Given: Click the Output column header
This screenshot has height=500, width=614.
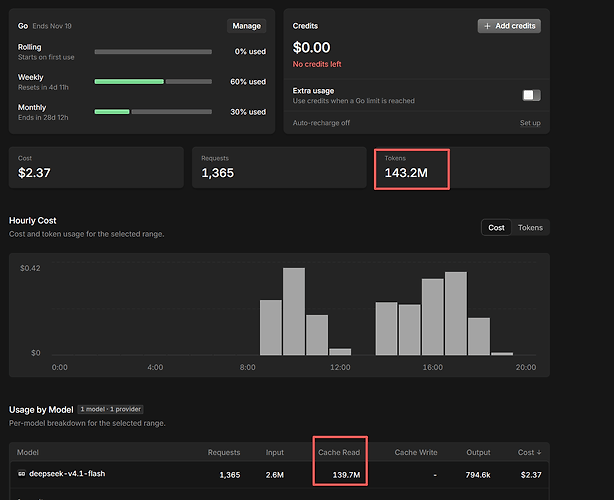Looking at the screenshot, I should pyautogui.click(x=478, y=452).
